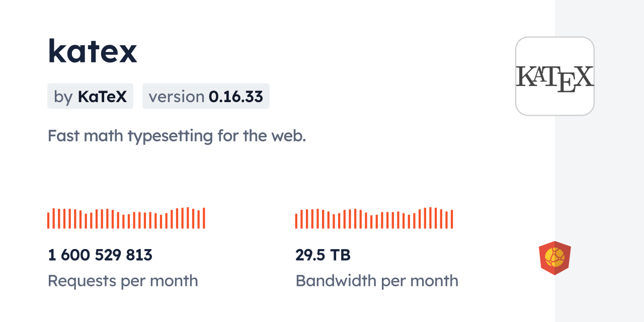The image size is (644, 322).
Task: Click the first bar of requests chart
Action: [x=48, y=220]
